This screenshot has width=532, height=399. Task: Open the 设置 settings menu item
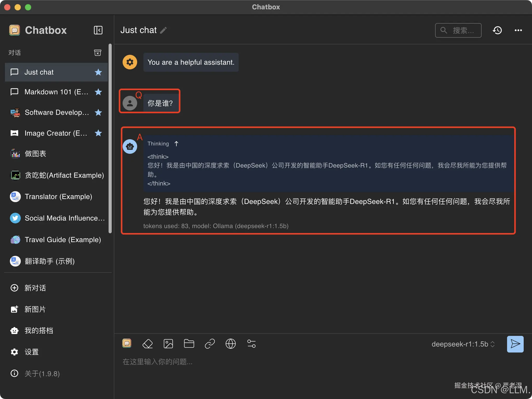coord(31,352)
